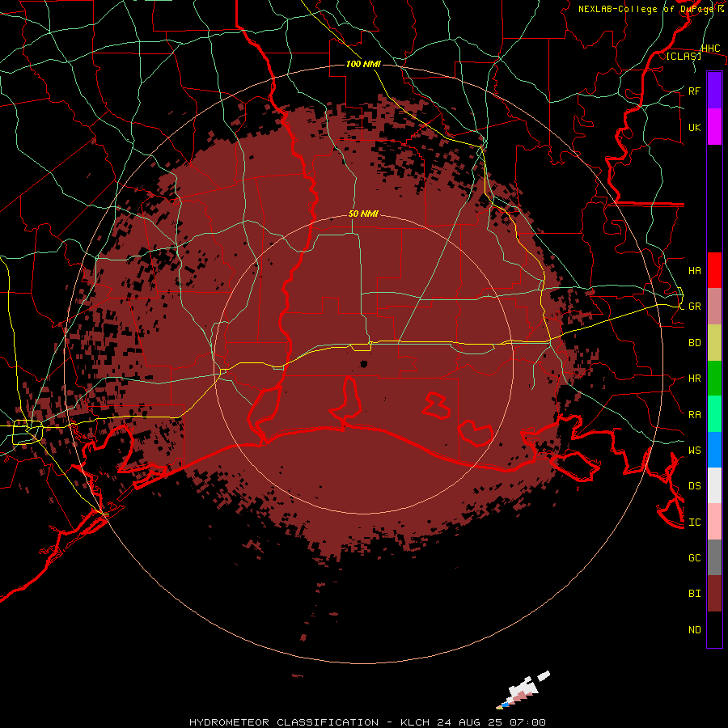Click the [CLAS] legend header text
The height and width of the screenshot is (728, 728).
click(684, 56)
